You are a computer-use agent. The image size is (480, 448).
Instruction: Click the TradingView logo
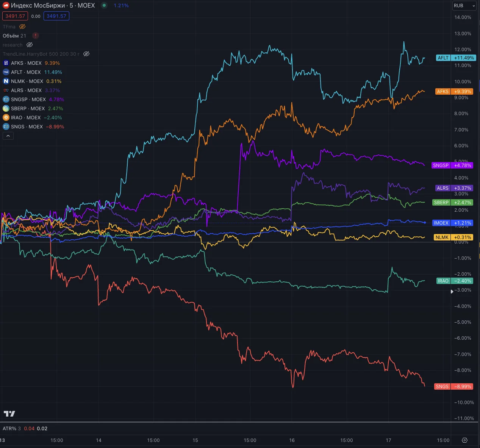coord(9,414)
